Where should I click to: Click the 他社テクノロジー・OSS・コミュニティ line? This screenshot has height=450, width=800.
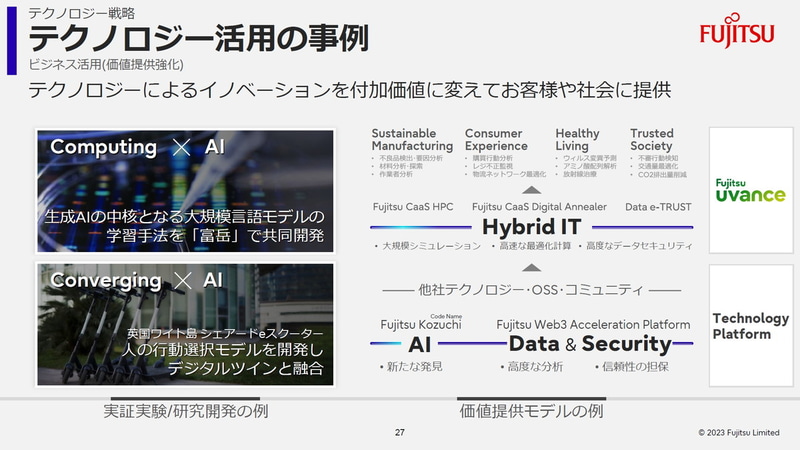pyautogui.click(x=531, y=290)
